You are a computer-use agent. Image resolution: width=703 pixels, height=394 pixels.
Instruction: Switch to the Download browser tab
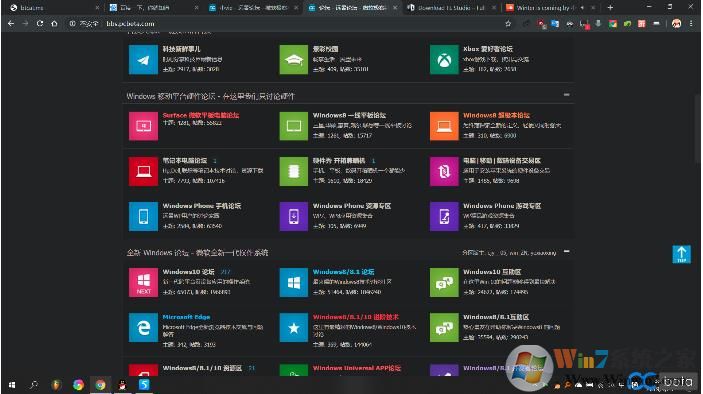click(451, 8)
